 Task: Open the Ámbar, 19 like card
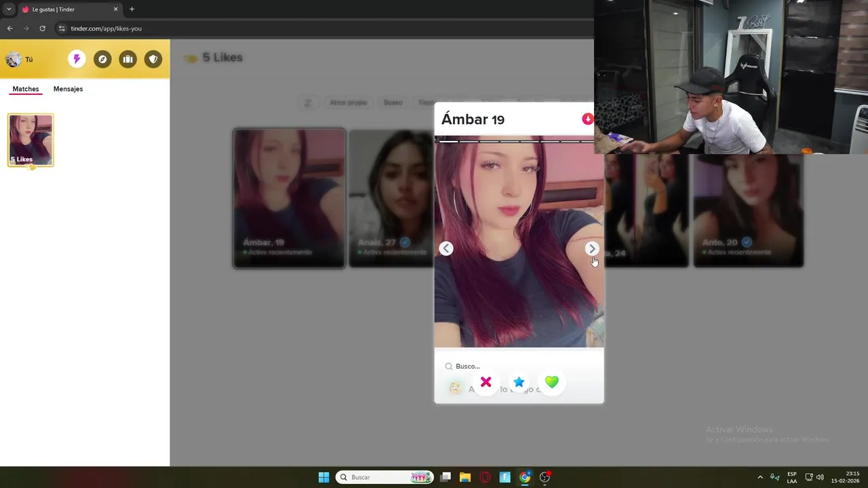click(x=290, y=199)
